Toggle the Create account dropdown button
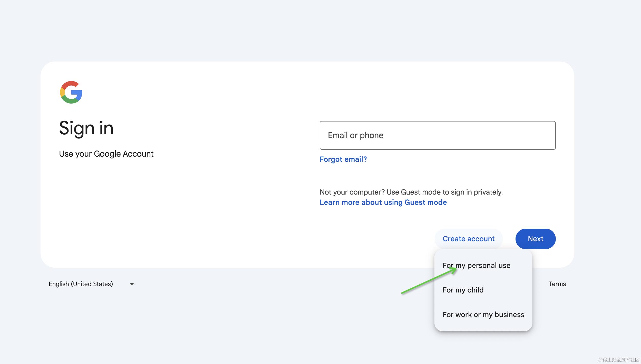The image size is (641, 364). tap(468, 239)
